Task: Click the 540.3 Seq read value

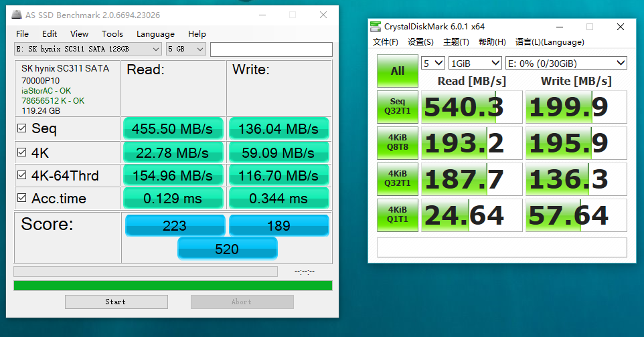Action: tap(471, 107)
